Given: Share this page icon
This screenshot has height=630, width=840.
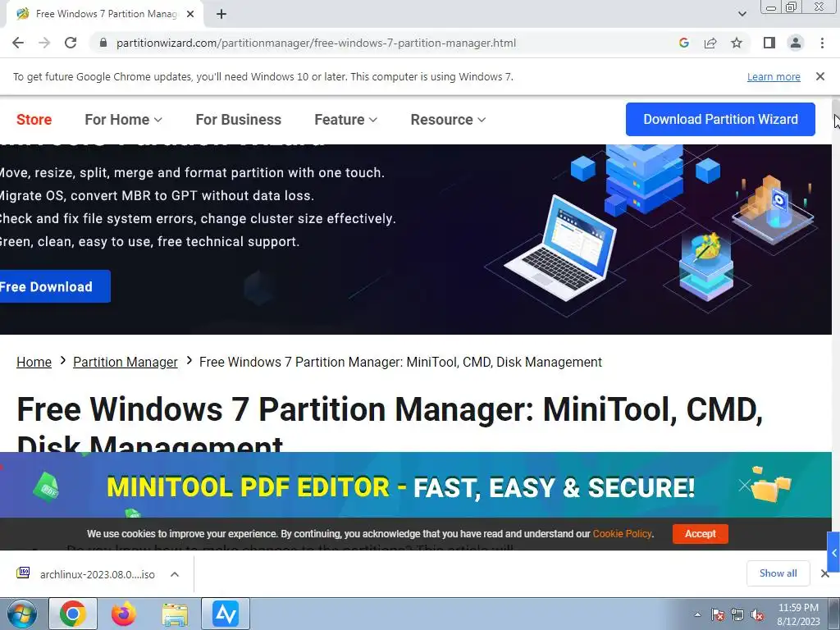Looking at the screenshot, I should [710, 43].
